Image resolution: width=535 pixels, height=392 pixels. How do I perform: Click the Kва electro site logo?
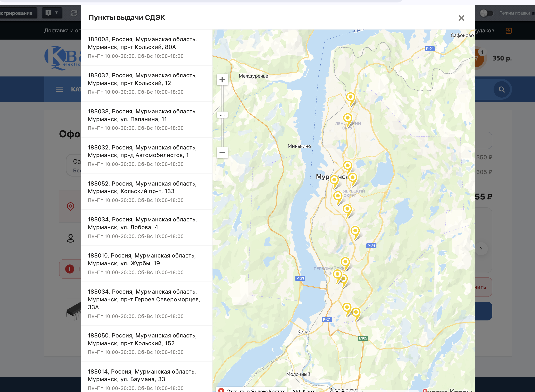tap(63, 58)
